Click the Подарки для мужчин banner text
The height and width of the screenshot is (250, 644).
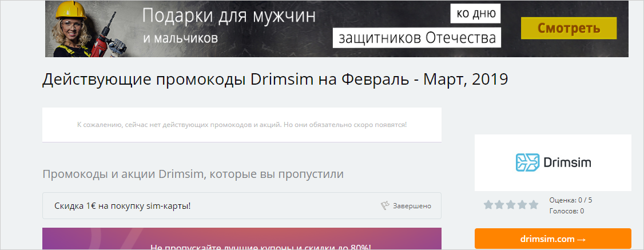229,16
